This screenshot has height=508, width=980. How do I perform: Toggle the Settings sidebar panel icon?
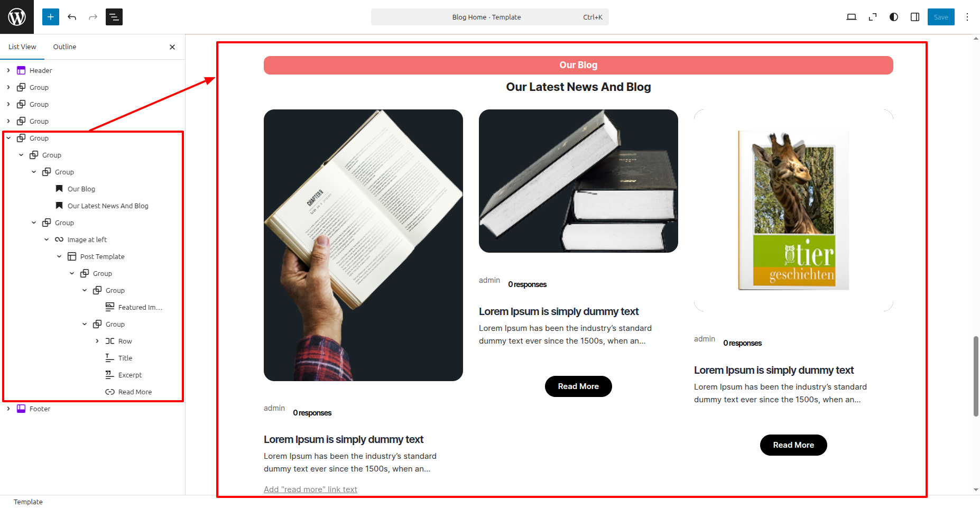pyautogui.click(x=915, y=17)
